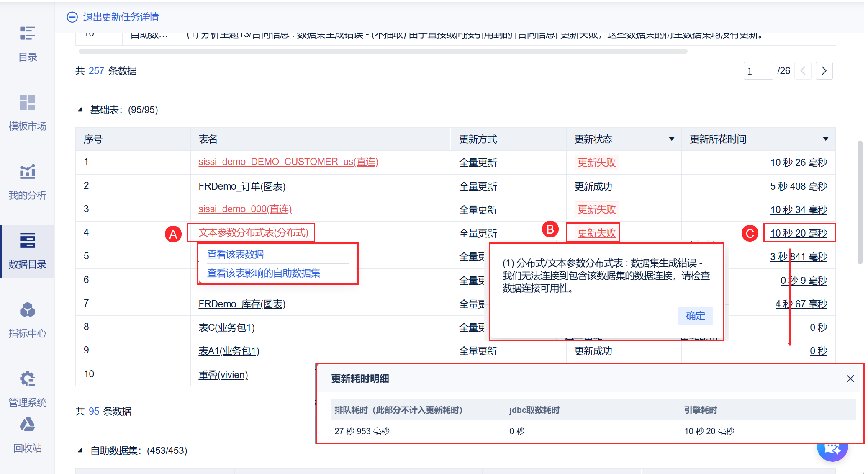Click the page number input field
This screenshot has height=474, width=868.
[758, 71]
